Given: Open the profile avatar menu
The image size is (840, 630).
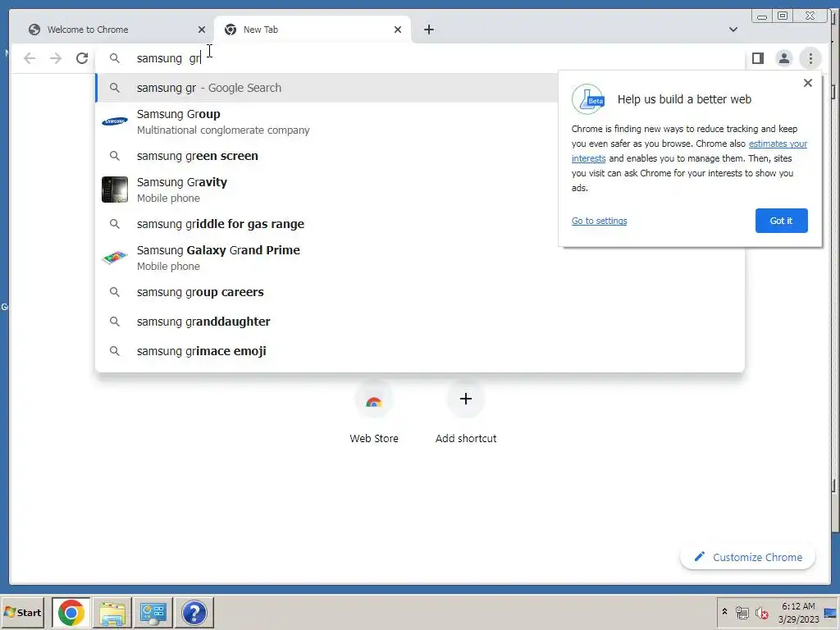Looking at the screenshot, I should coord(783,58).
